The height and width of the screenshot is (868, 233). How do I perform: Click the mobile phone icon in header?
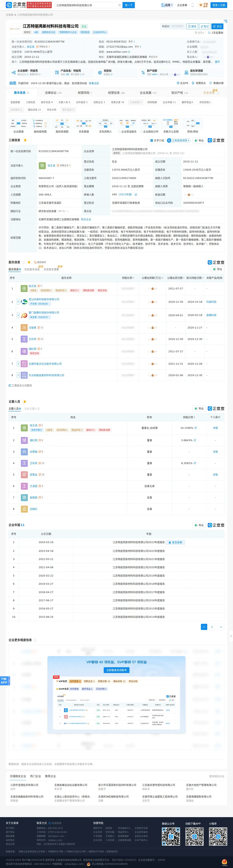[x=193, y=5]
